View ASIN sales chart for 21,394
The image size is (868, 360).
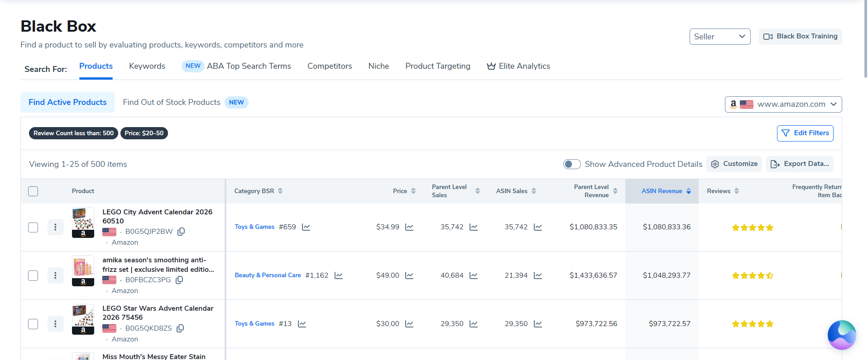pyautogui.click(x=538, y=275)
